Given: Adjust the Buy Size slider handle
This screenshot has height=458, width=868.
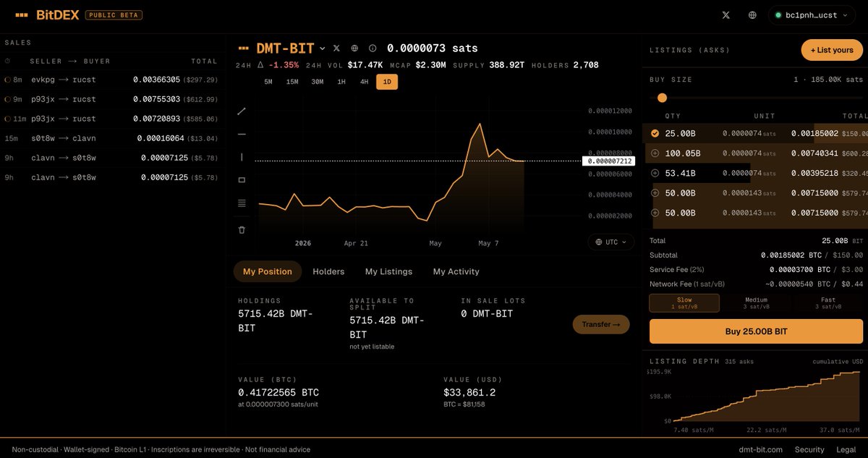Looking at the screenshot, I should click(x=662, y=98).
